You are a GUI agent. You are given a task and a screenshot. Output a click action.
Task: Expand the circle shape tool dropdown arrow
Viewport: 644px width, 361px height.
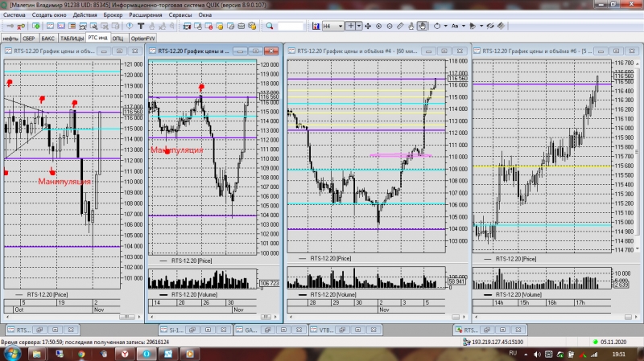coord(445,26)
